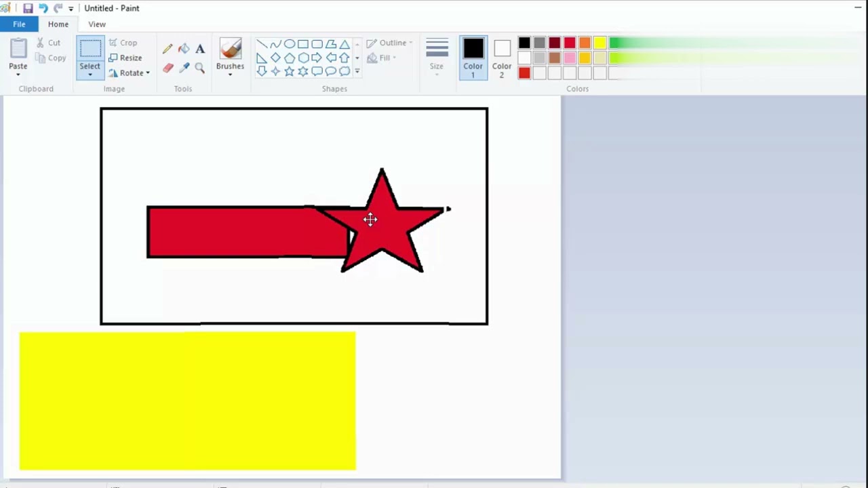Click the Brushes icon
The image size is (868, 488).
click(231, 49)
